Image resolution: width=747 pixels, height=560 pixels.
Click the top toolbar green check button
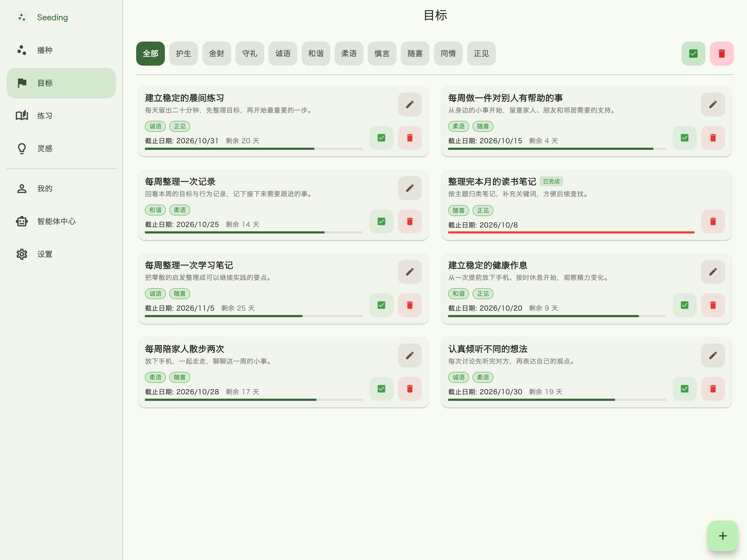693,53
